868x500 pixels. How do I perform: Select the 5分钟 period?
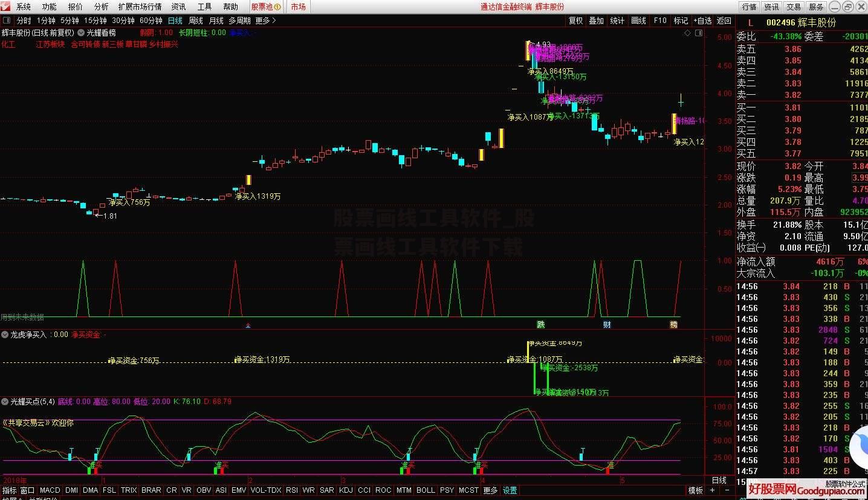70,21
